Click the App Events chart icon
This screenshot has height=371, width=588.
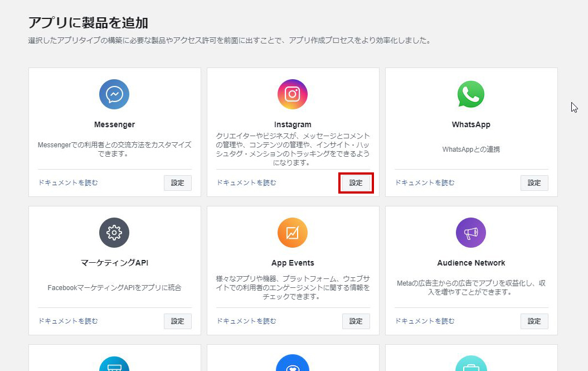(x=293, y=233)
